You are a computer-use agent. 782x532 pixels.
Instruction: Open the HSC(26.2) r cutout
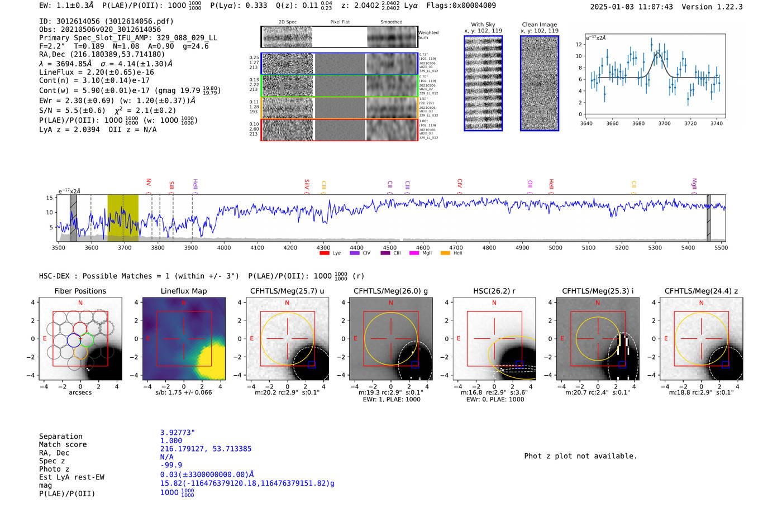coord(494,339)
